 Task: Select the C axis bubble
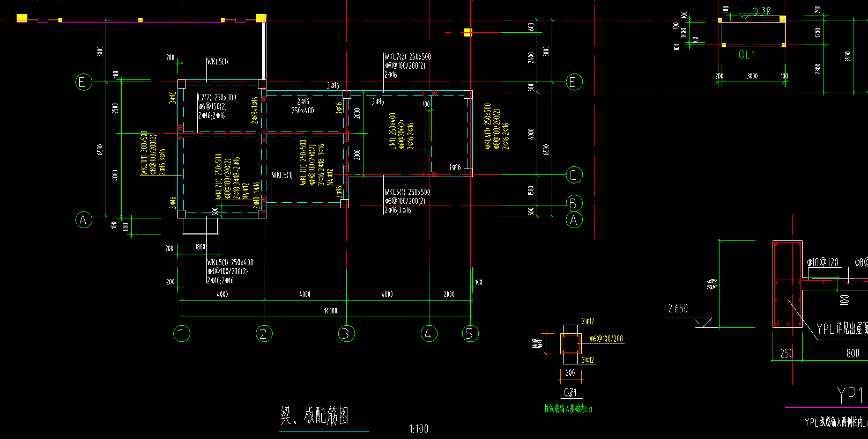coord(574,175)
